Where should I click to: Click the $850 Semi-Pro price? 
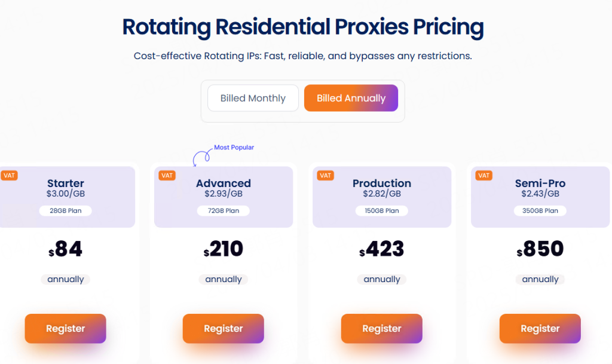tap(540, 249)
